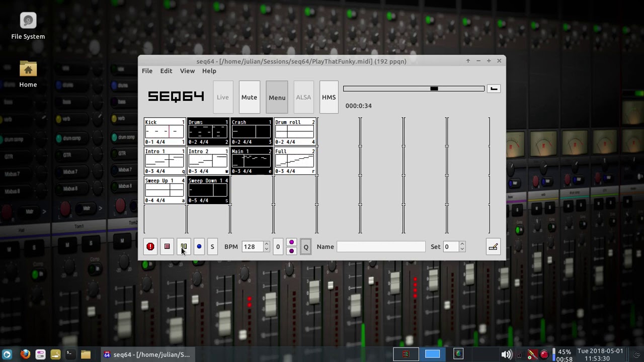This screenshot has width=644, height=362.
Task: Decrease the BPM with the down arrow
Action: pos(266,249)
